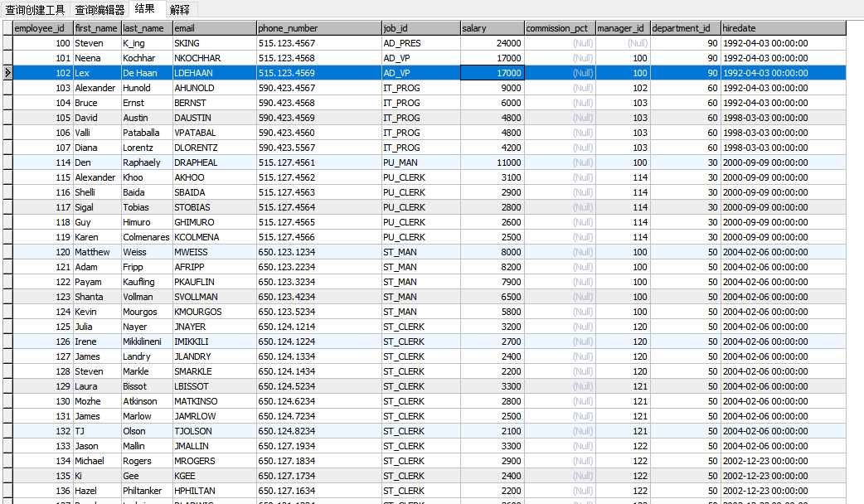This screenshot has width=864, height=504.
Task: Click the job_id column header
Action: point(421,28)
